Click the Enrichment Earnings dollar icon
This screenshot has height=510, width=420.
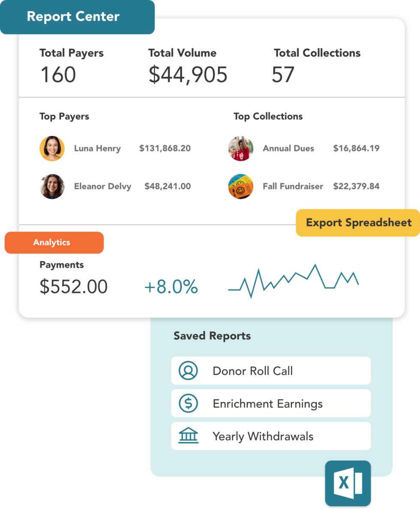tap(188, 404)
